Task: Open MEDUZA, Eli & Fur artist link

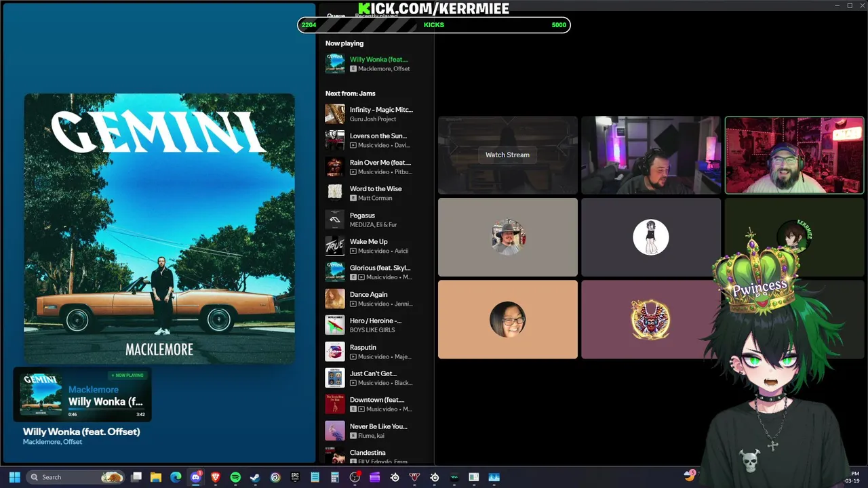Action: (374, 225)
